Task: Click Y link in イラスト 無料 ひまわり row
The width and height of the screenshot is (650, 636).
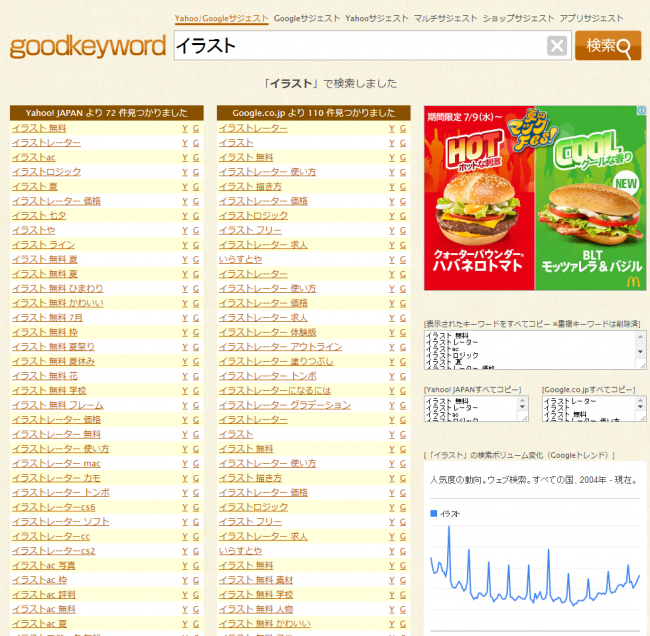Action: 185,288
